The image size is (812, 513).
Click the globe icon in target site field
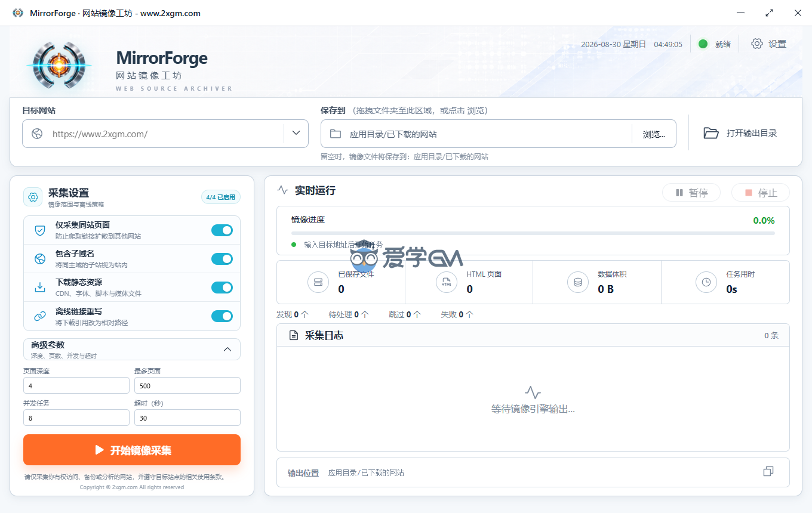37,134
